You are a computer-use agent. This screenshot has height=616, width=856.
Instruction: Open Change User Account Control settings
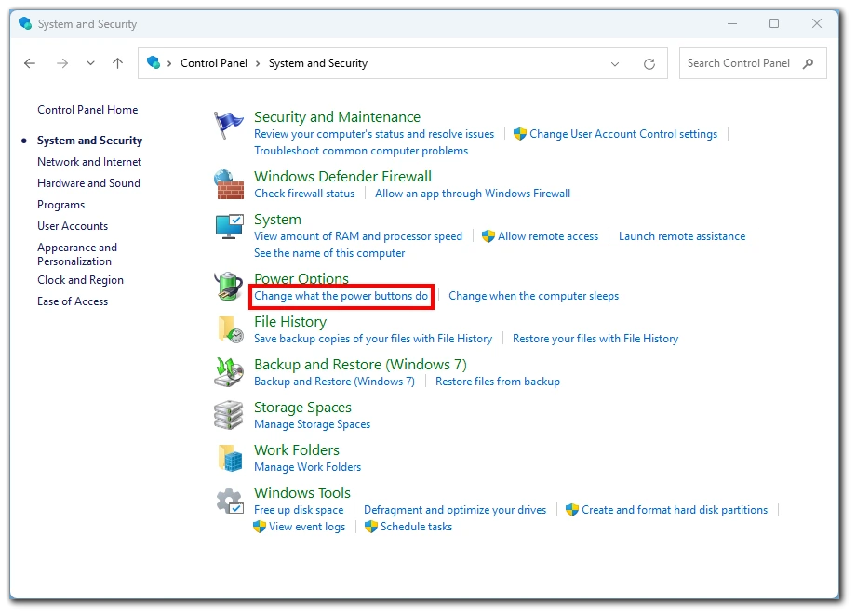click(622, 134)
